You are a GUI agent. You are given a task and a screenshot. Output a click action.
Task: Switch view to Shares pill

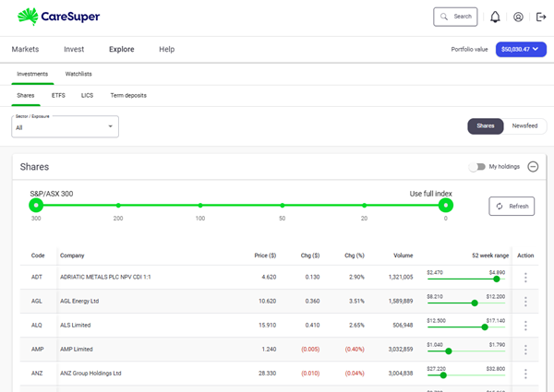click(x=486, y=126)
